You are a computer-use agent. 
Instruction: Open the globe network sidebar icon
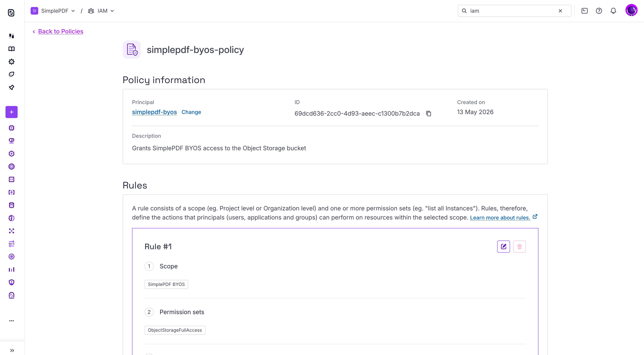click(x=12, y=167)
